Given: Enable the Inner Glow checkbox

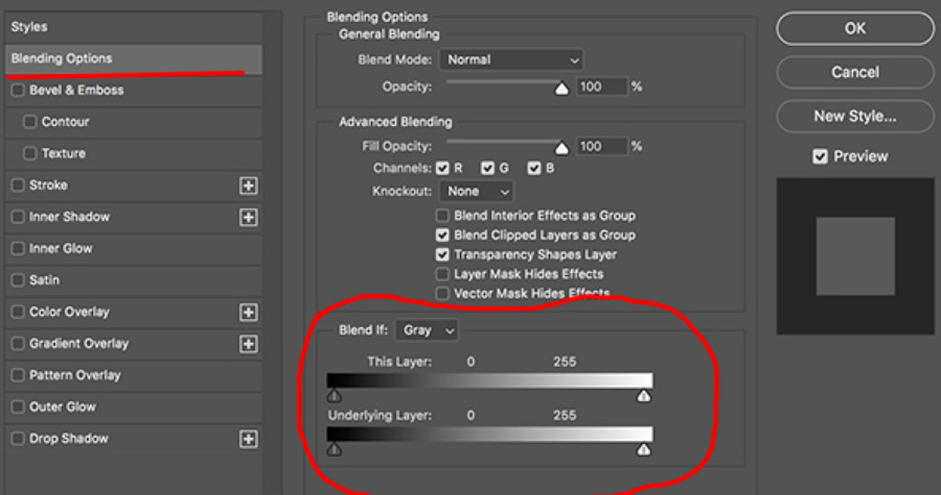Looking at the screenshot, I should click(x=18, y=248).
